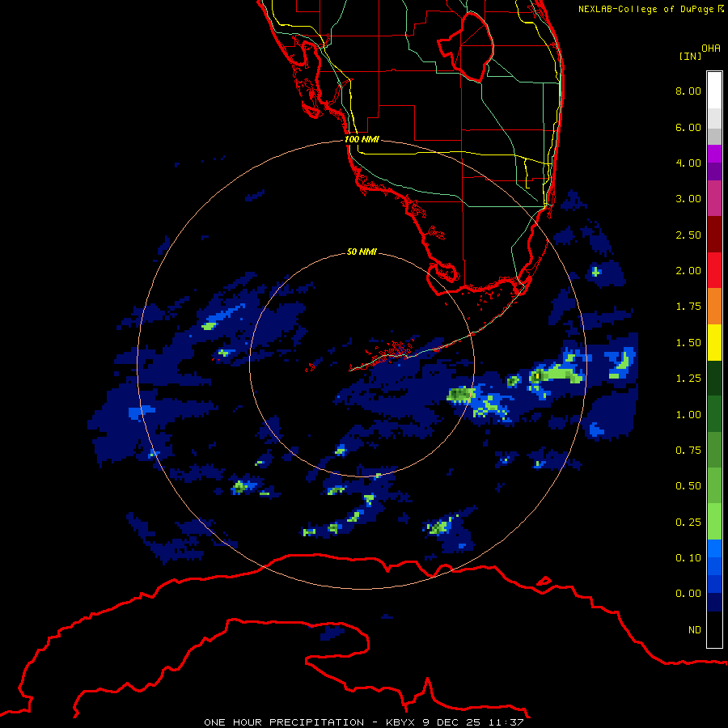Click the orange legend color band

pyautogui.click(x=714, y=307)
